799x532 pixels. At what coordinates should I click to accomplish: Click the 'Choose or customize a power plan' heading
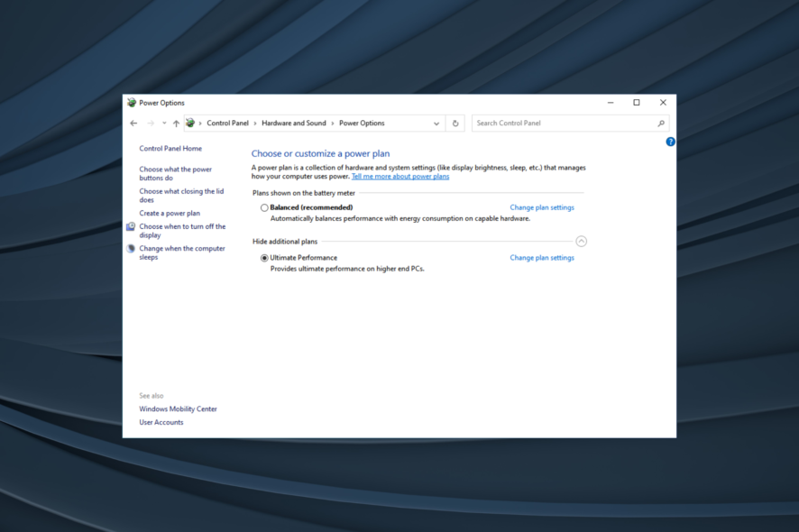coord(320,153)
